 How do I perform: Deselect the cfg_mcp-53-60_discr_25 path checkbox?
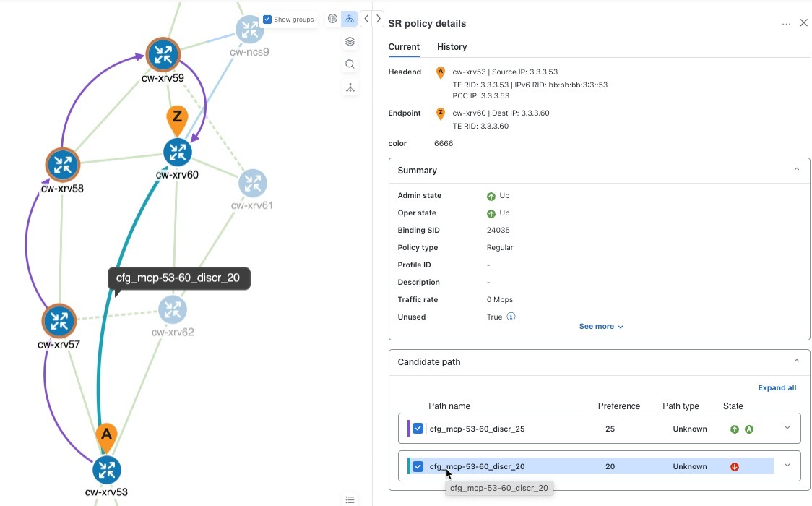[417, 428]
